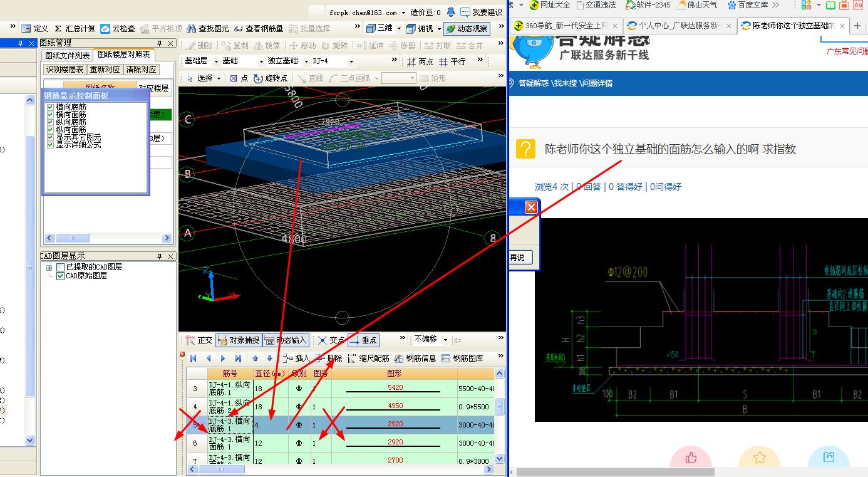Click 重新对应 button
868x477 pixels.
click(105, 70)
